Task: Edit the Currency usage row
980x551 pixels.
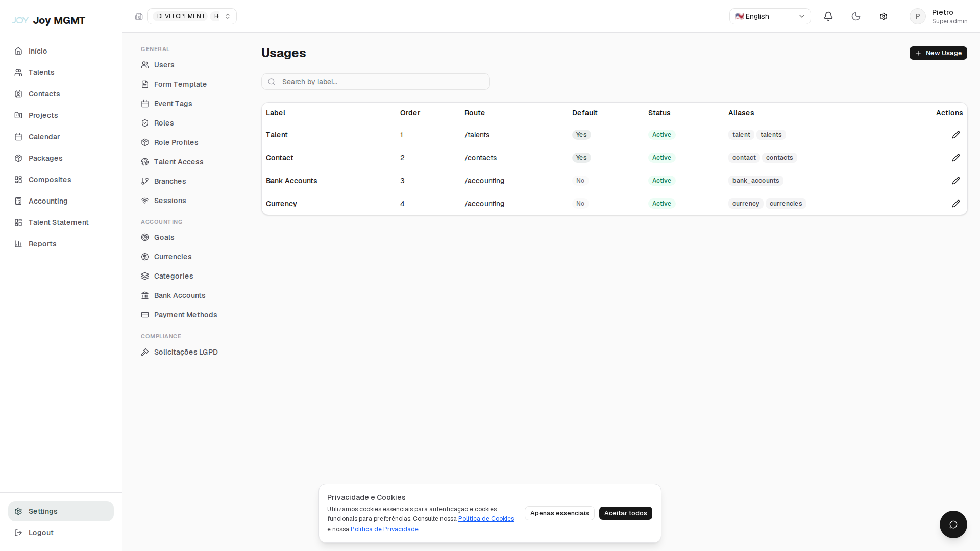Action: [956, 204]
